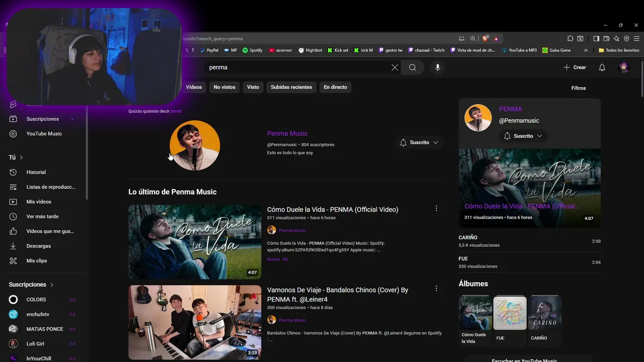This screenshot has width=644, height=362.
Task: Open the Filtros options
Action: pyautogui.click(x=579, y=88)
